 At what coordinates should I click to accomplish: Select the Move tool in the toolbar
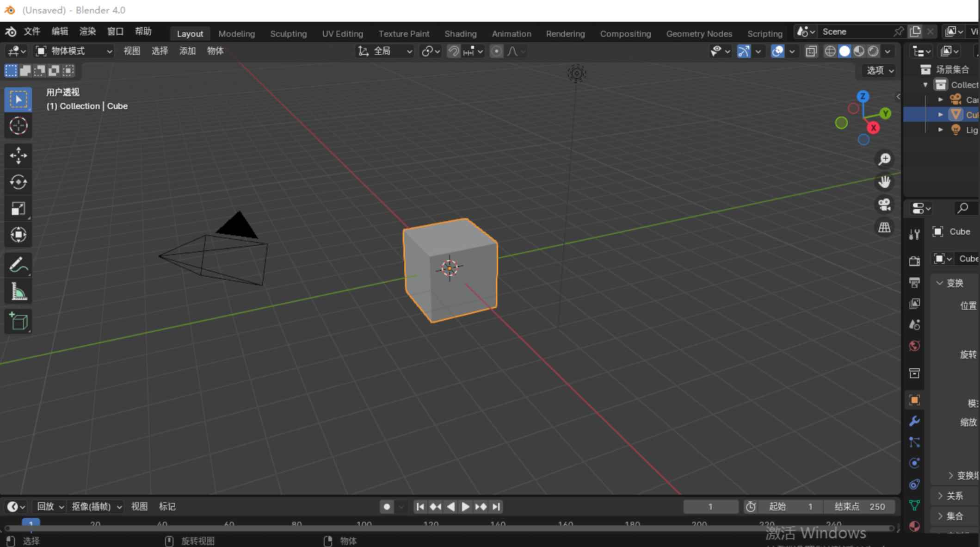[18, 156]
